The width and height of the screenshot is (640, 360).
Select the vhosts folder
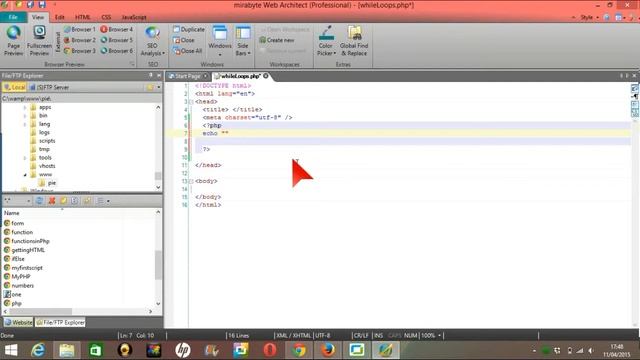tap(47, 166)
